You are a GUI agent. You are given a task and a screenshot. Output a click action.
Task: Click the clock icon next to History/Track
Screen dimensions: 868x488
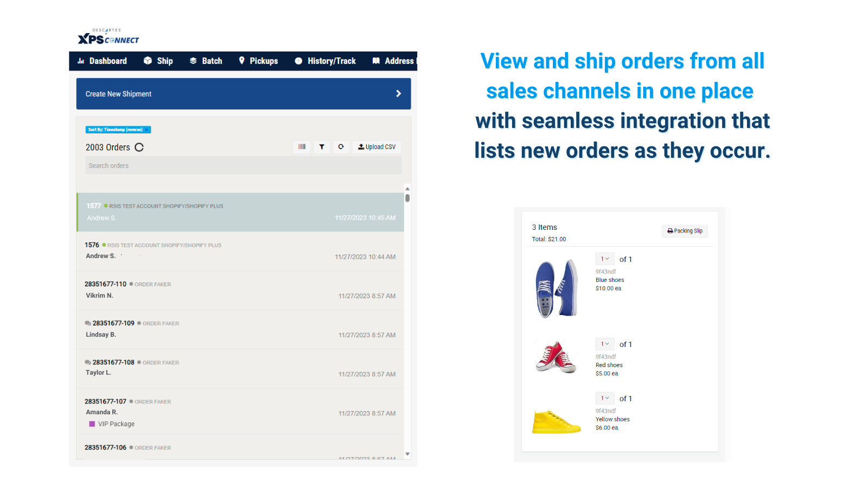297,61
